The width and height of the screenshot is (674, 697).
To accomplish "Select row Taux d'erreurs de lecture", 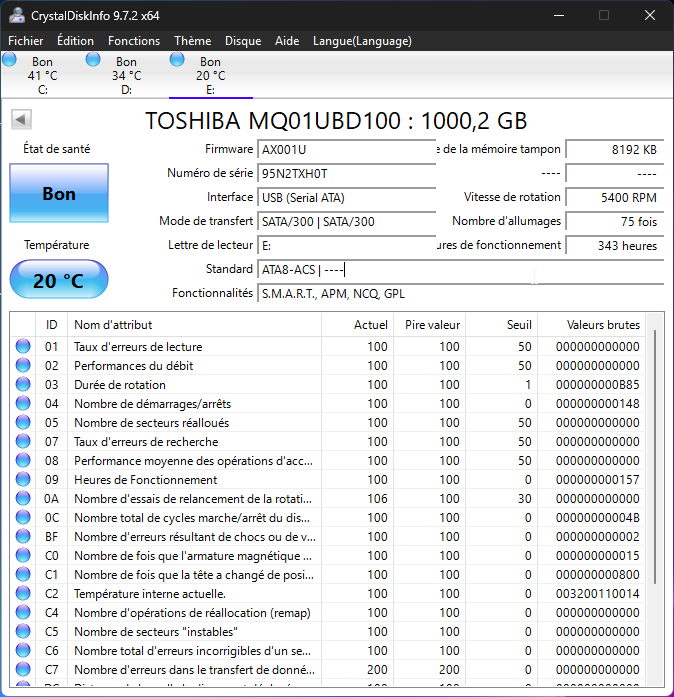I will (x=328, y=346).
